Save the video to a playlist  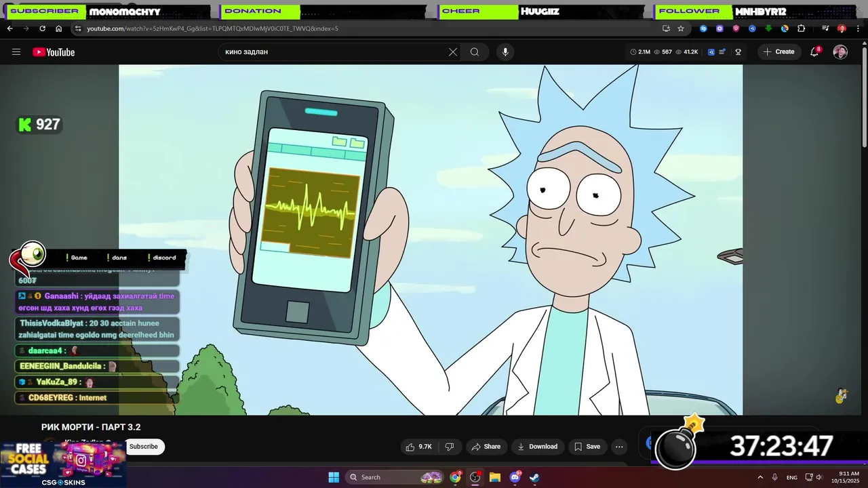click(x=587, y=447)
